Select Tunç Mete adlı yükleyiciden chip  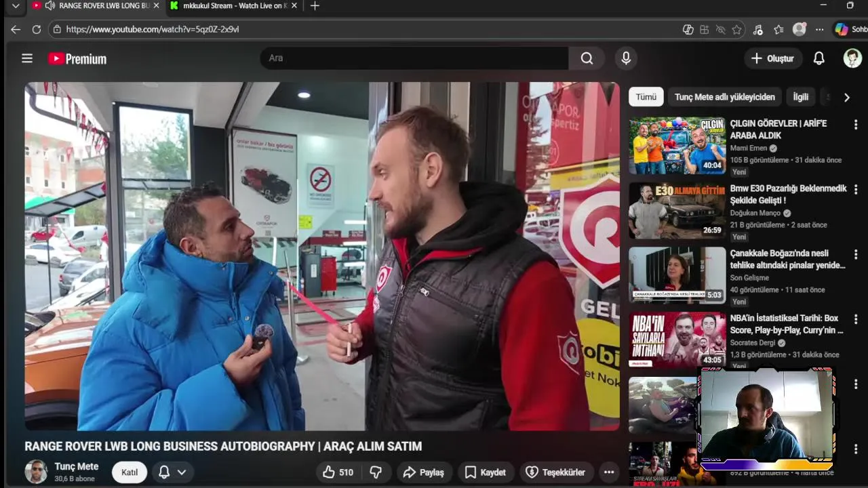click(725, 97)
